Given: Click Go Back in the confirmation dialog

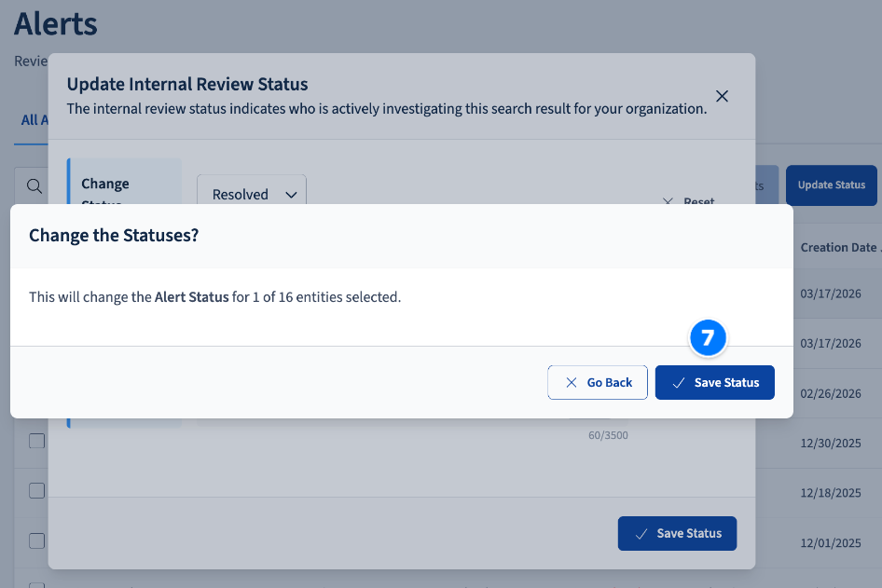Looking at the screenshot, I should [598, 382].
